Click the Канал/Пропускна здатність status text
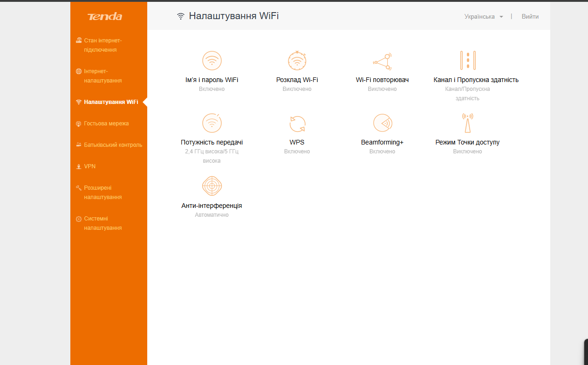This screenshot has width=588, height=365. 467,94
